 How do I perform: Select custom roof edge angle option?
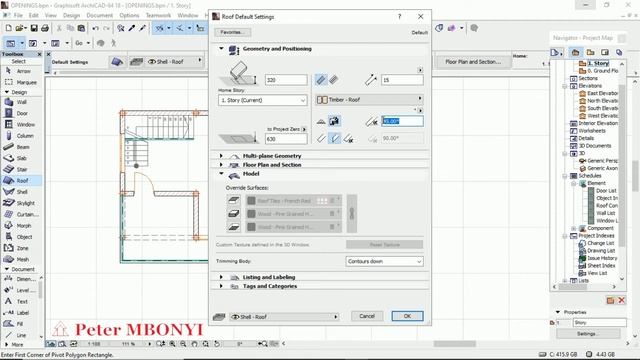(x=348, y=139)
